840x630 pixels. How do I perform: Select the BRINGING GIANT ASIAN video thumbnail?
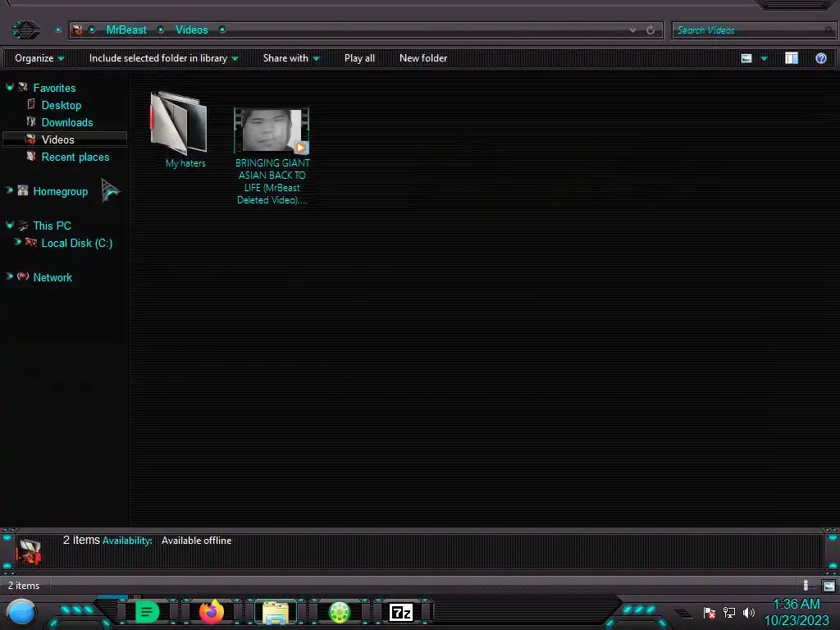click(x=272, y=130)
